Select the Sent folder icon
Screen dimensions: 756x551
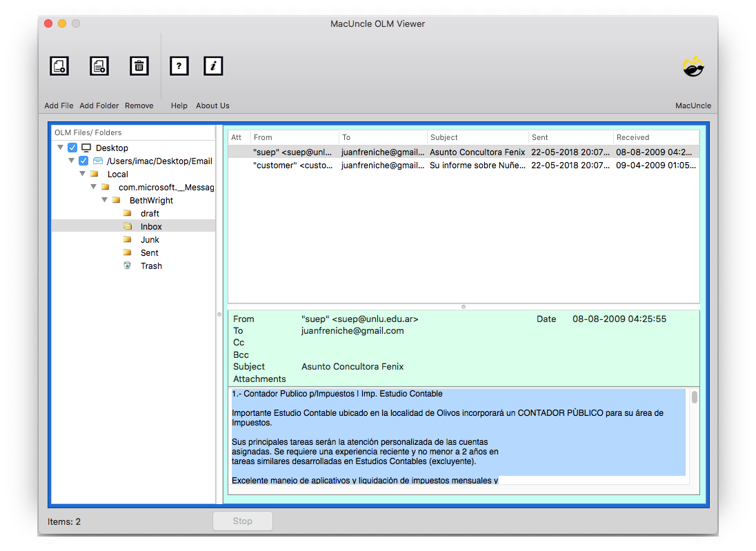tap(128, 252)
